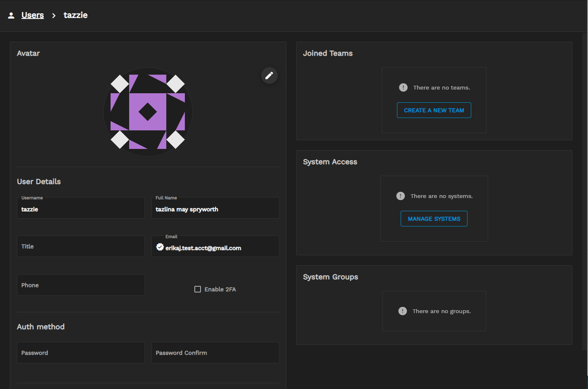This screenshot has width=588, height=389.
Task: Click the pencil edit avatar icon
Action: click(x=269, y=75)
